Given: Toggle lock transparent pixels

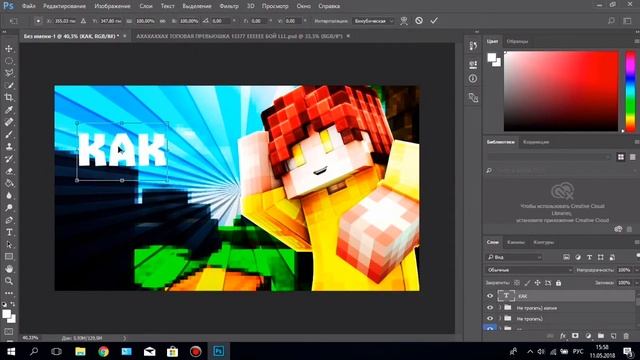Looking at the screenshot, I should [x=517, y=282].
